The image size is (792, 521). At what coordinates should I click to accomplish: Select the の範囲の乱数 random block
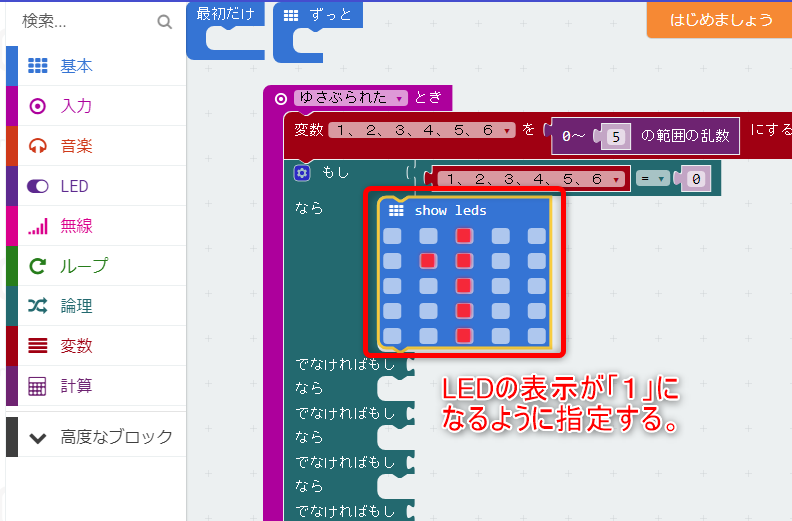tap(685, 136)
